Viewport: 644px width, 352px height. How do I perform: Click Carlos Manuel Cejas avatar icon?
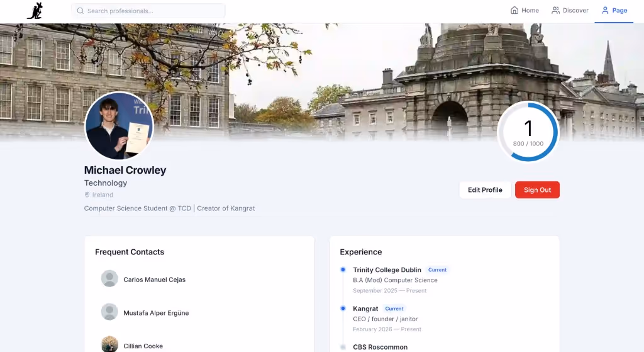109,279
